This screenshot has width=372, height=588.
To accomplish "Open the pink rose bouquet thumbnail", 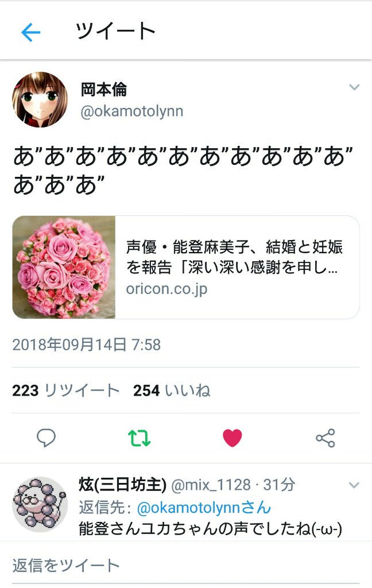I will pos(64,267).
